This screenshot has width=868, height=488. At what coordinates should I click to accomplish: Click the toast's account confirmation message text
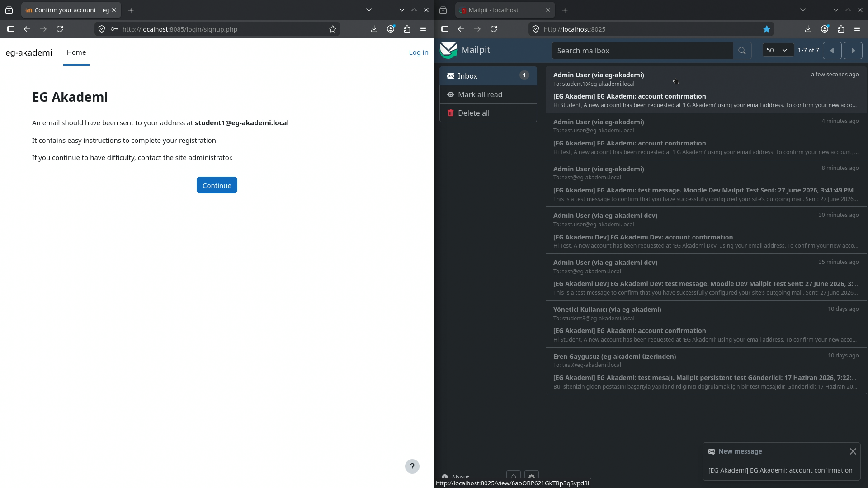coord(780,470)
